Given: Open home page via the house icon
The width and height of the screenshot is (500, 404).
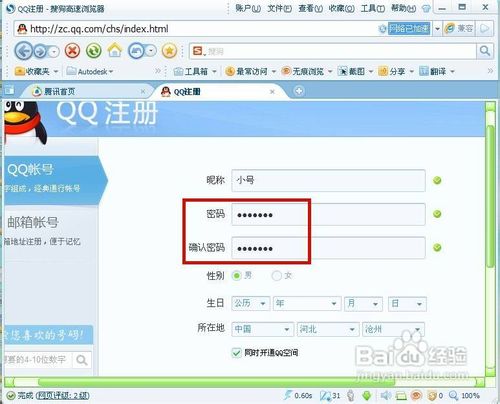Looking at the screenshot, I should [115, 51].
